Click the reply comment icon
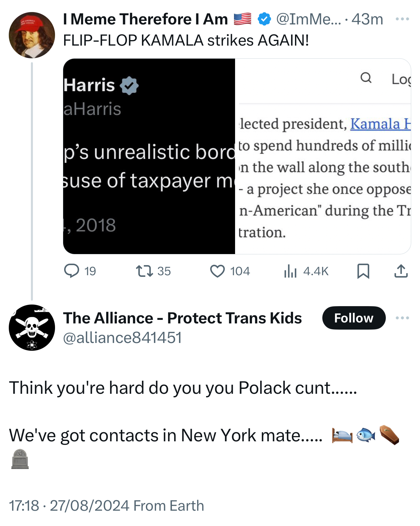Image resolution: width=420 pixels, height=526 pixels. [72, 271]
